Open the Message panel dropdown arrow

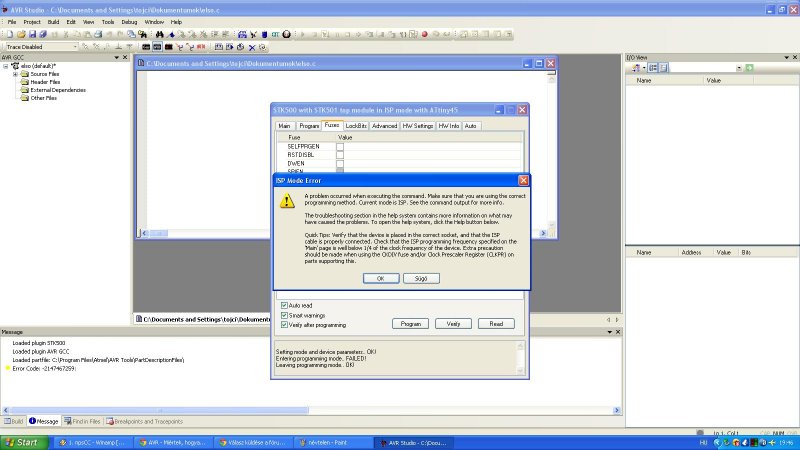coord(609,332)
